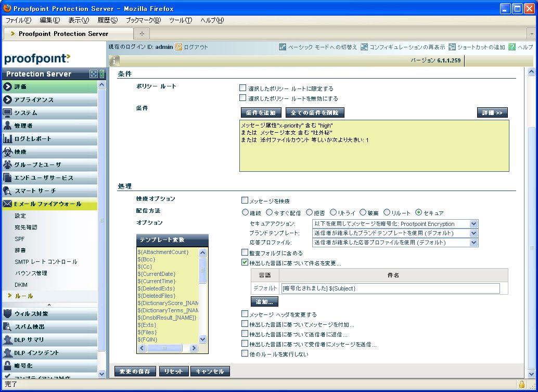Check 他のルールを実行しない
Screen dimensions: 538x392
pos(245,353)
